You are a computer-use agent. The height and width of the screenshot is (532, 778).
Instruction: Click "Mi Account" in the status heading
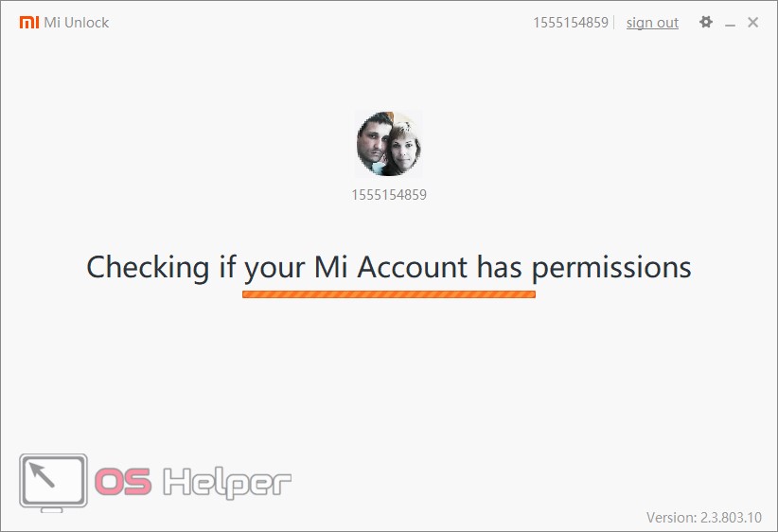click(391, 267)
